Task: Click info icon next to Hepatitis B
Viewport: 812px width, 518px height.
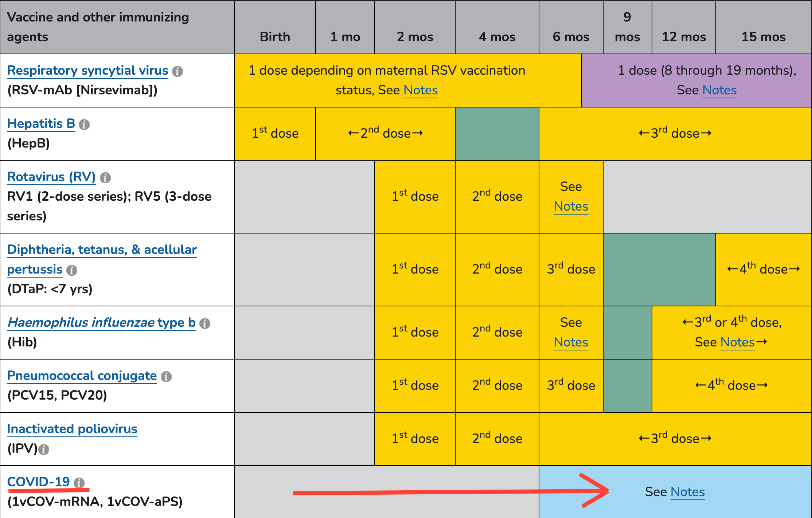Action: click(x=84, y=125)
